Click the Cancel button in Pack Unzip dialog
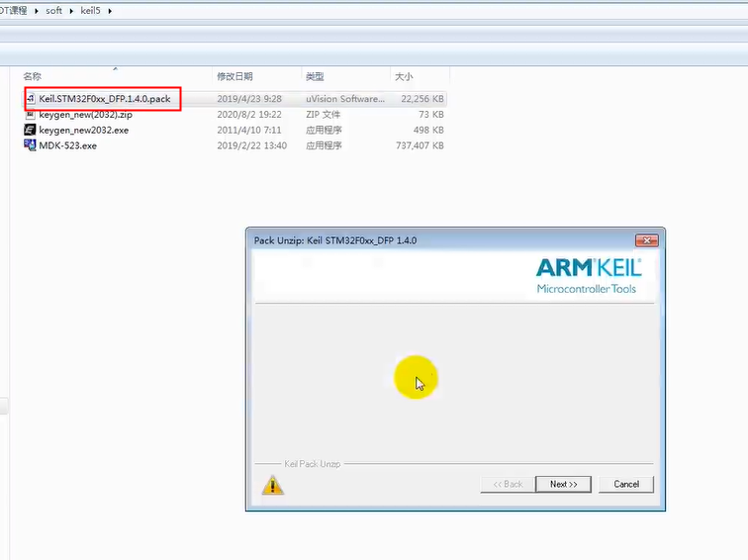 coord(626,484)
